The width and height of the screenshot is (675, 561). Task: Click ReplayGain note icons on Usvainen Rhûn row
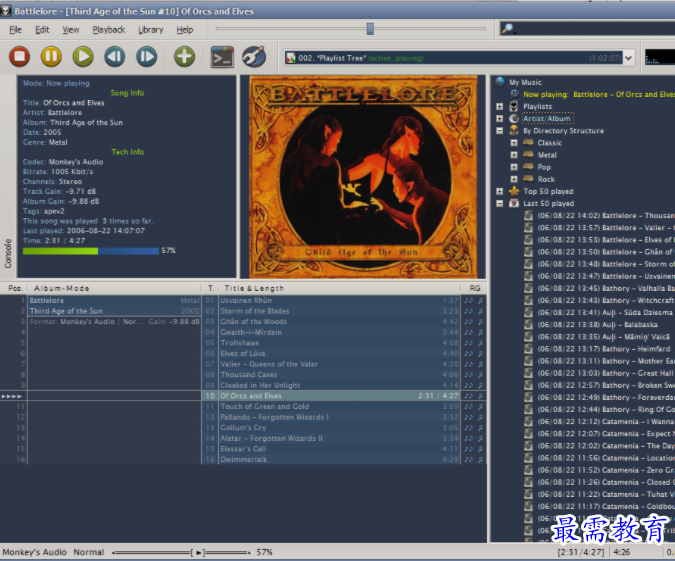pos(474,300)
